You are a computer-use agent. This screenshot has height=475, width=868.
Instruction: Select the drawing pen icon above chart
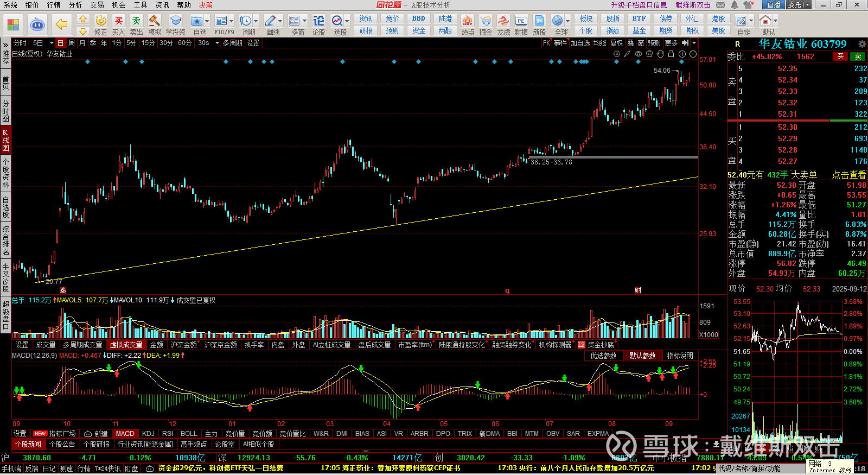coord(628,54)
